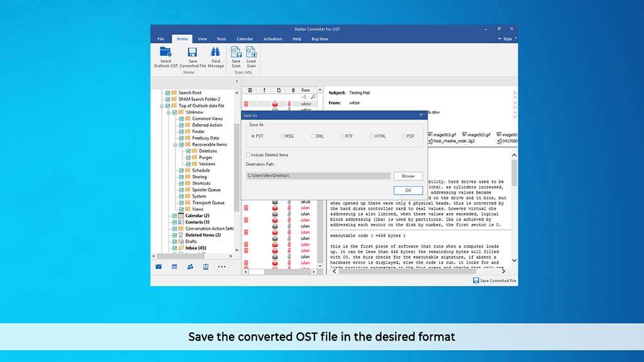This screenshot has height=362, width=644.
Task: Open the Contacts people icon in navigation bar
Action: 190,266
